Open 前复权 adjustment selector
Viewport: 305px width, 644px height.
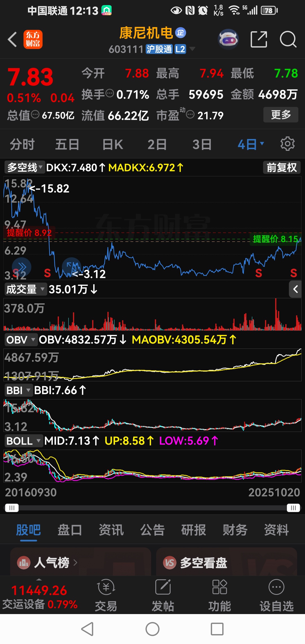282,167
